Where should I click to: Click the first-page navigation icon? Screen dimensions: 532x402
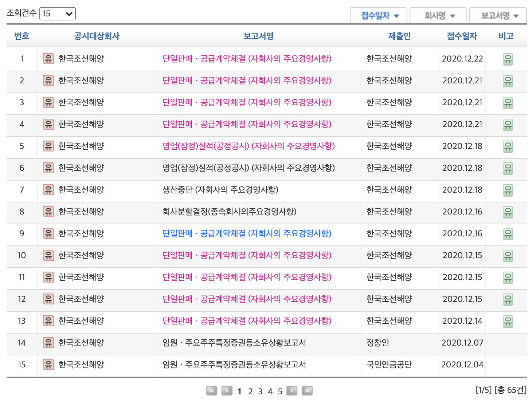click(x=211, y=390)
